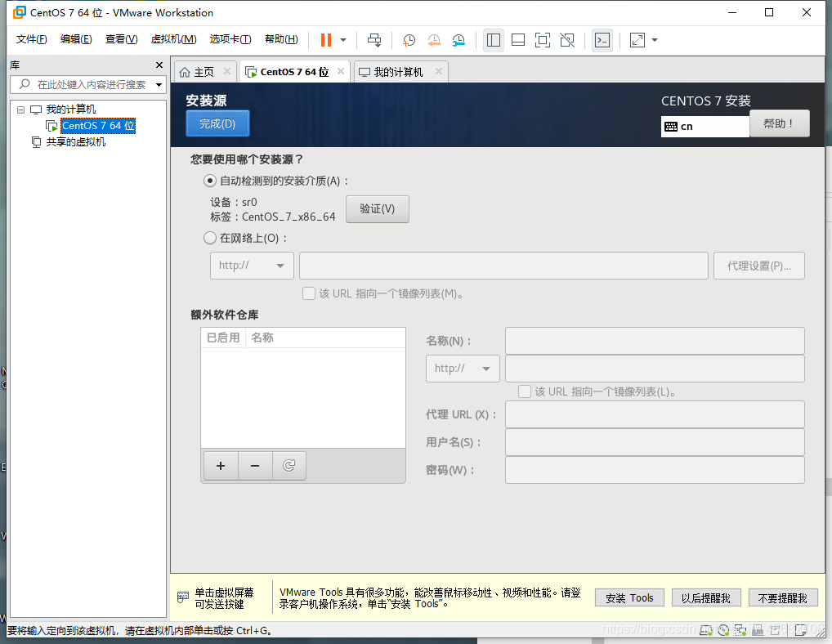Check 该 URL 指向一个镜像列表(M) checkbox
Screen dimensions: 832x644
[x=309, y=293]
